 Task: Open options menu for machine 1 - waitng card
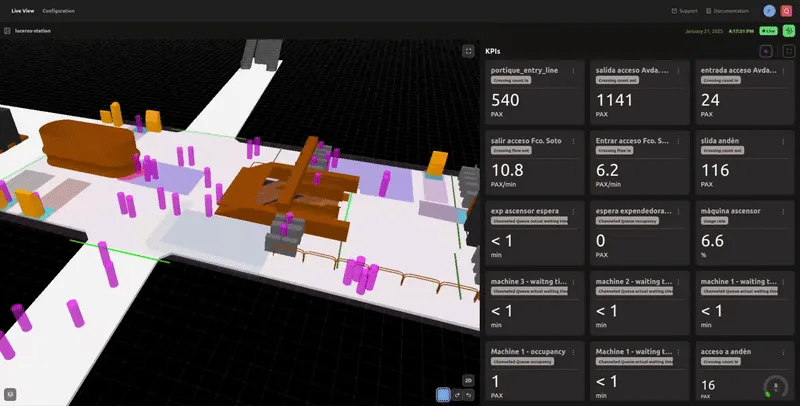point(784,282)
